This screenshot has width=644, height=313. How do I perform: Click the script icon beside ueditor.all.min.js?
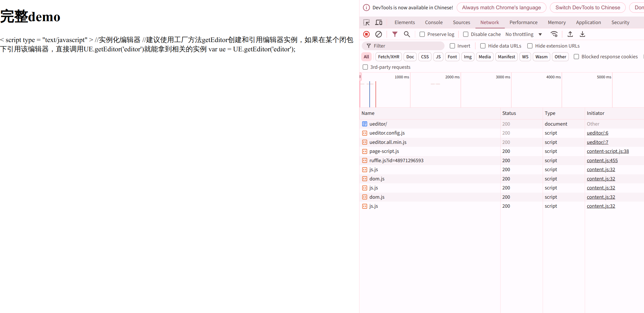tap(365, 142)
